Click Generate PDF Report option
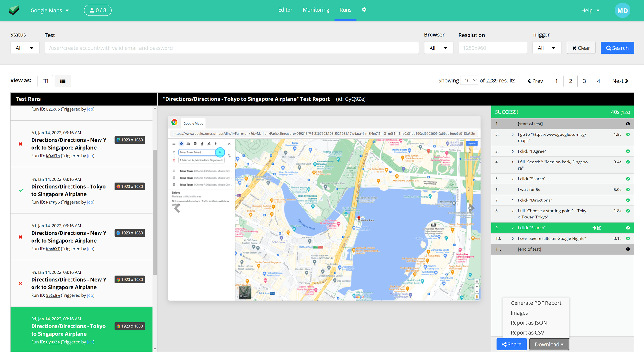 535,303
